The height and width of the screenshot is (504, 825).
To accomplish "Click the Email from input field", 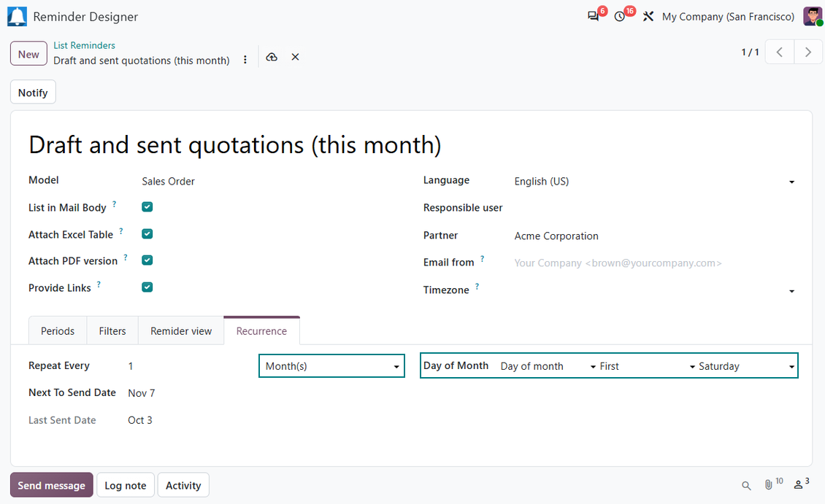I will tap(655, 263).
